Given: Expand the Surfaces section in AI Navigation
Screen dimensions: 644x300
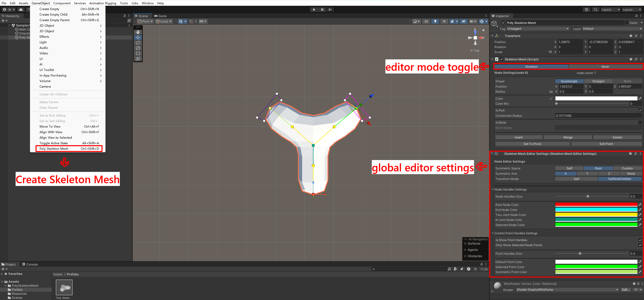Looking at the screenshot, I should 465,243.
